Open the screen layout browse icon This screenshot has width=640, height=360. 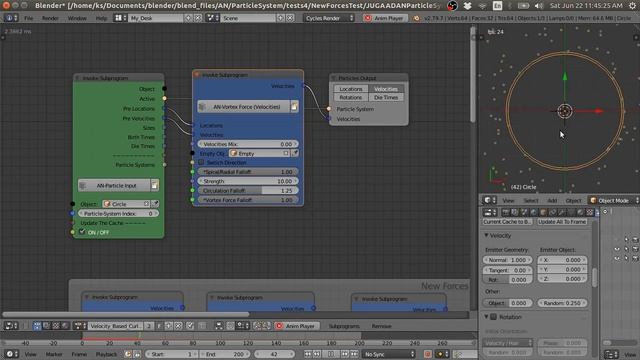(120, 18)
